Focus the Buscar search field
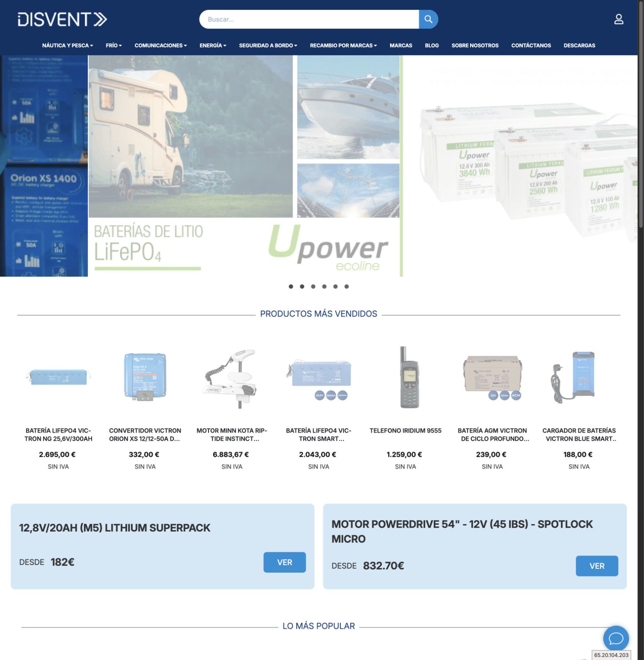Image resolution: width=644 pixels, height=660 pixels. [309, 19]
